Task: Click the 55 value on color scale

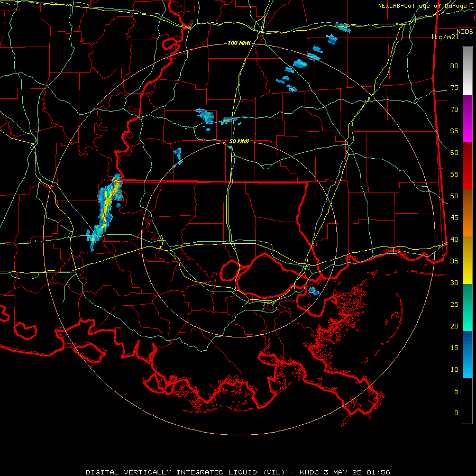Action: [454, 174]
